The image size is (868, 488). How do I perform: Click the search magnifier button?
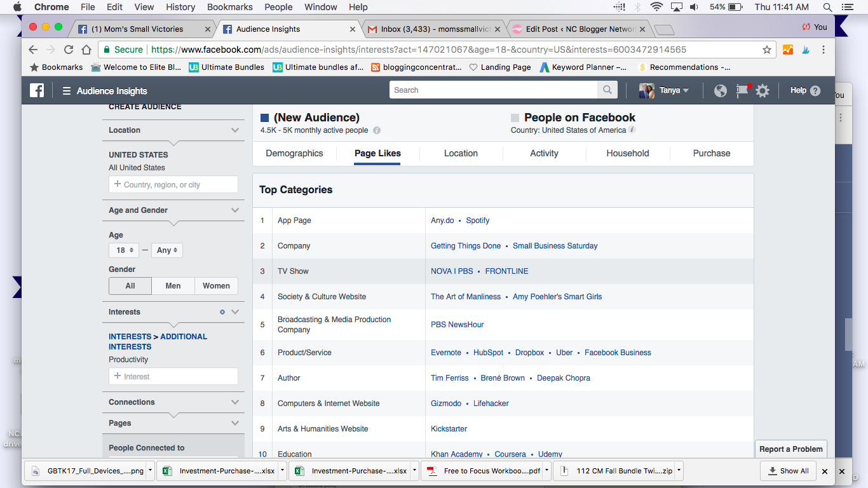pyautogui.click(x=607, y=90)
